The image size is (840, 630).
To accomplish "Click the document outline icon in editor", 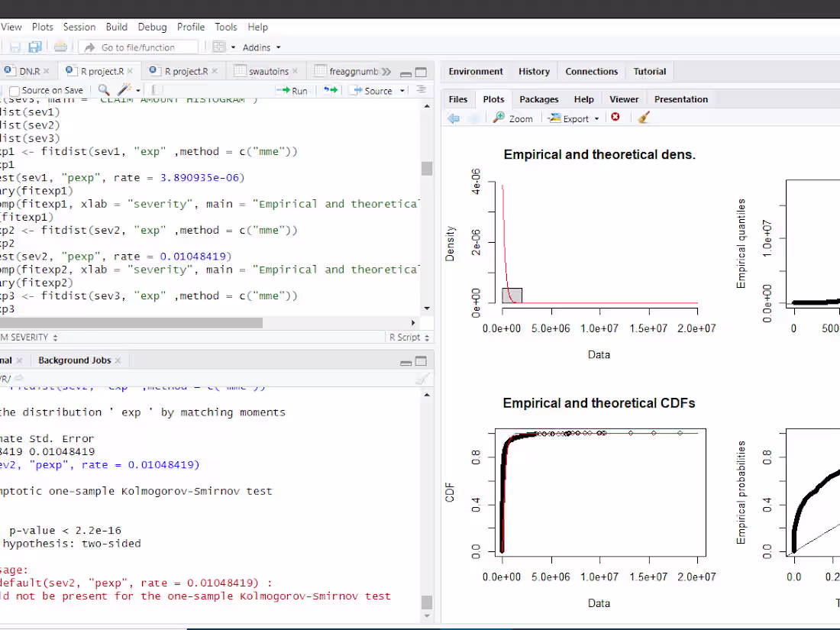I will pyautogui.click(x=421, y=90).
